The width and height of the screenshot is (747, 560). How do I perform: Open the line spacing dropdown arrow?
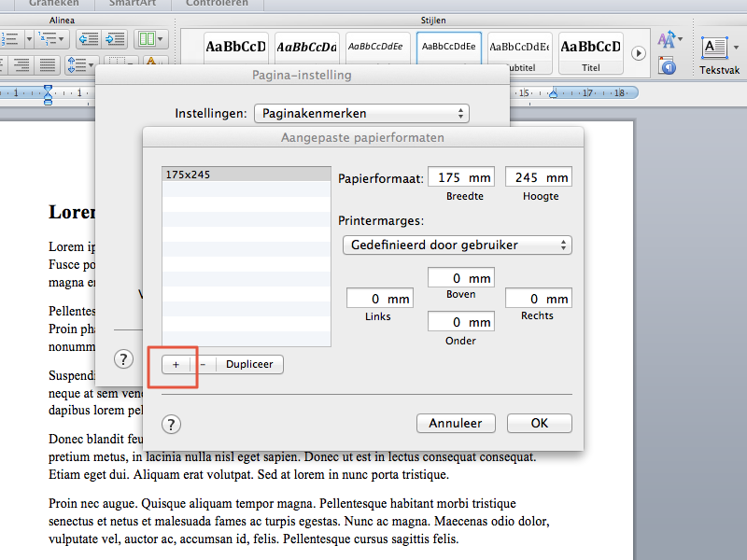click(91, 64)
